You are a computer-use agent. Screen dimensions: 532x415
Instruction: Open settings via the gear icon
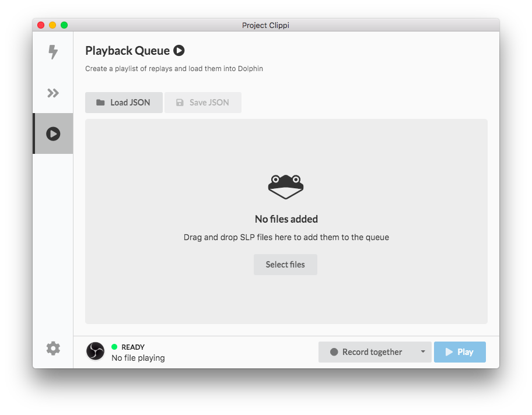tap(53, 348)
